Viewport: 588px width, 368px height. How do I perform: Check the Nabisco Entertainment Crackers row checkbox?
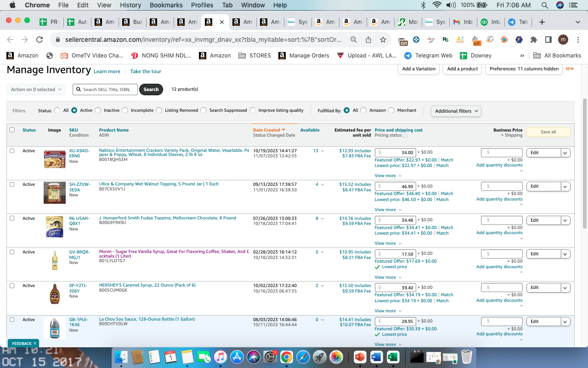point(12,150)
